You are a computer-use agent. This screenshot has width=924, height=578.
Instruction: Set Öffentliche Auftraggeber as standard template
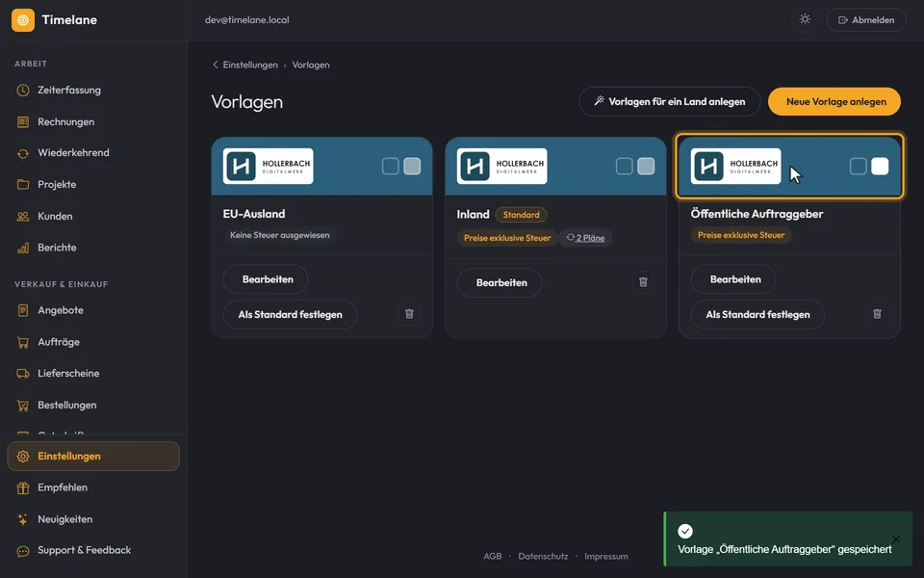click(757, 315)
